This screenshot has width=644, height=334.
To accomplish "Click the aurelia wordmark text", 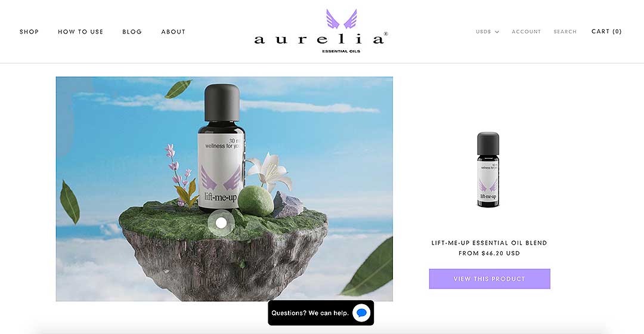I will click(320, 39).
